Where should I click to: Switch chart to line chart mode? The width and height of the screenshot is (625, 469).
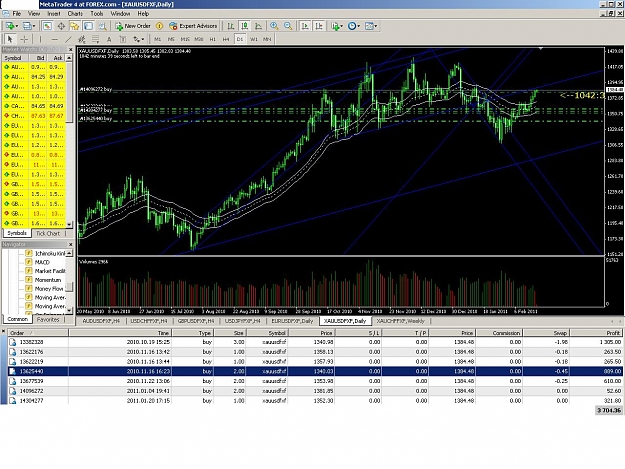(258, 26)
